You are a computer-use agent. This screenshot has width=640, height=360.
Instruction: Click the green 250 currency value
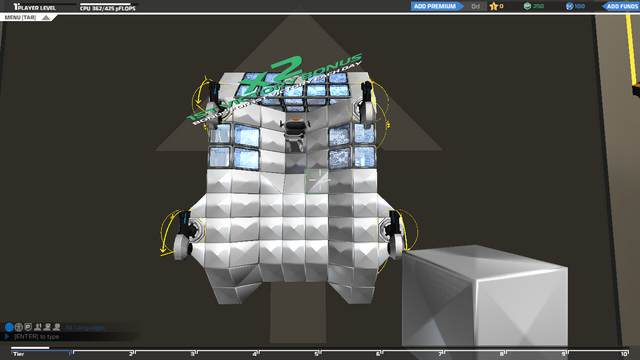[538, 6]
